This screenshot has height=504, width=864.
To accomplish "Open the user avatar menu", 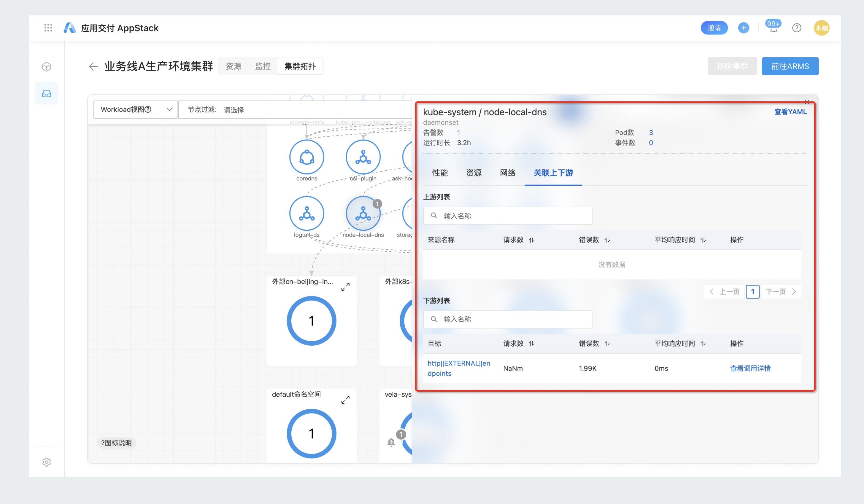I will (x=821, y=28).
